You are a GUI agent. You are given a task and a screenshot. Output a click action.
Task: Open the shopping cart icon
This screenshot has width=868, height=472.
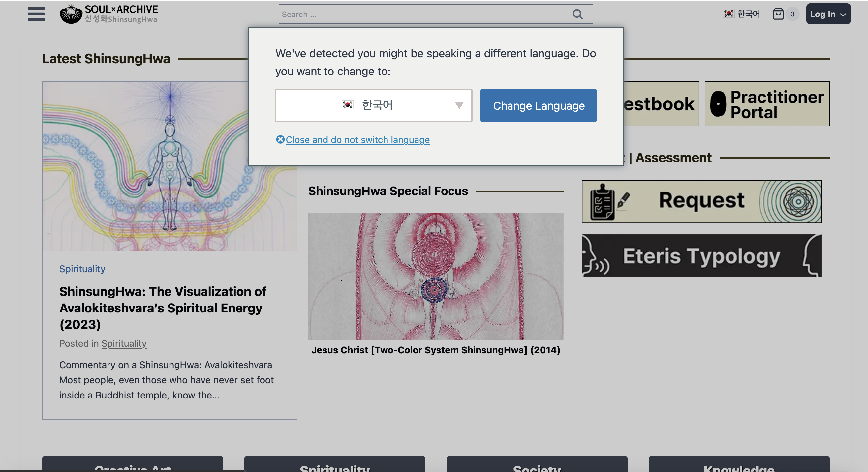(778, 14)
